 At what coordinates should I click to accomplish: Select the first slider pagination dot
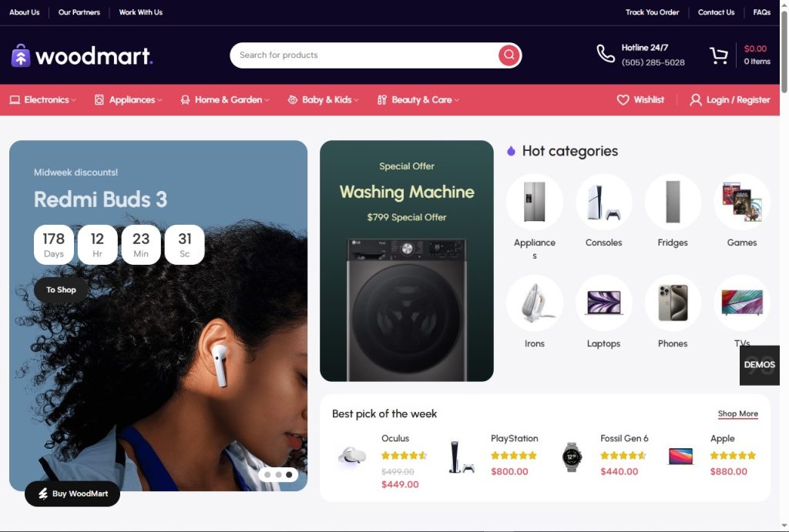coord(267,475)
